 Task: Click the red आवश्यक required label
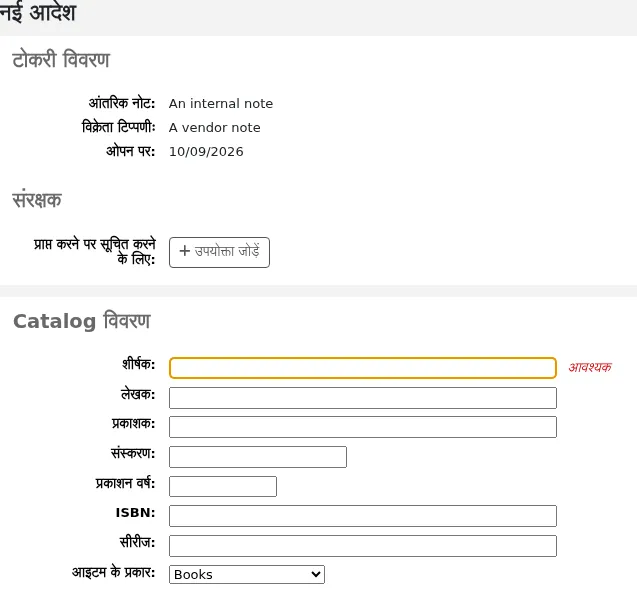tap(589, 367)
